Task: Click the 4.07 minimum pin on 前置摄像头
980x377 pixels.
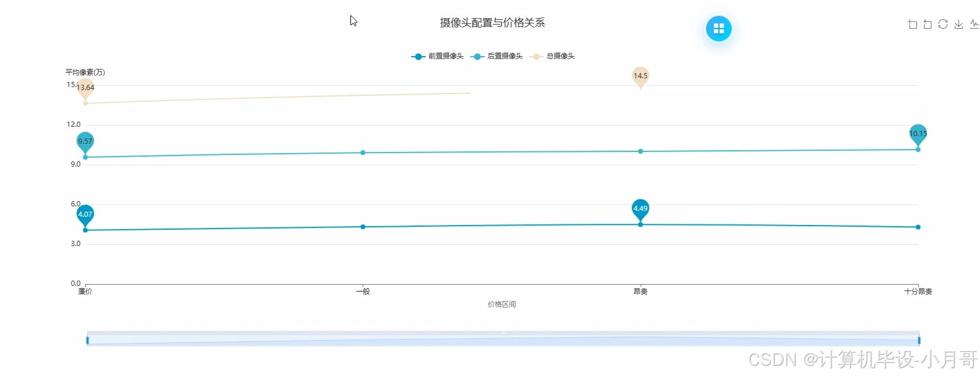Action: point(85,215)
